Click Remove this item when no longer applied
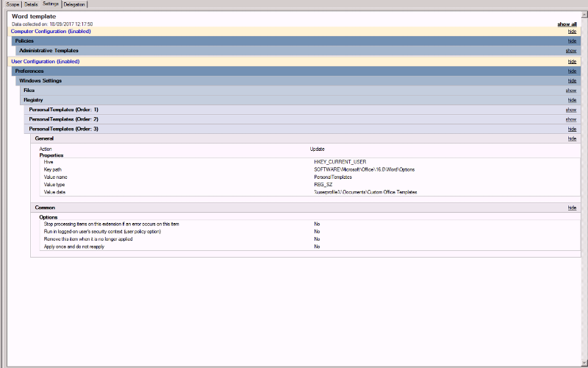 [88, 239]
